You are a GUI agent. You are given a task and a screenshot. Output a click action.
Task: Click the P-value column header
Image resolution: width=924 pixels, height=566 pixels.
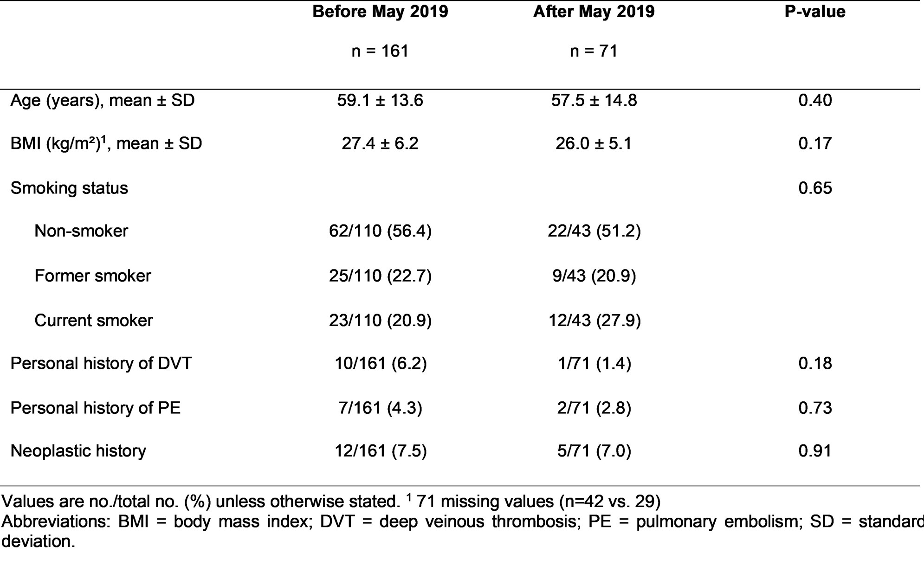pyautogui.click(x=814, y=12)
